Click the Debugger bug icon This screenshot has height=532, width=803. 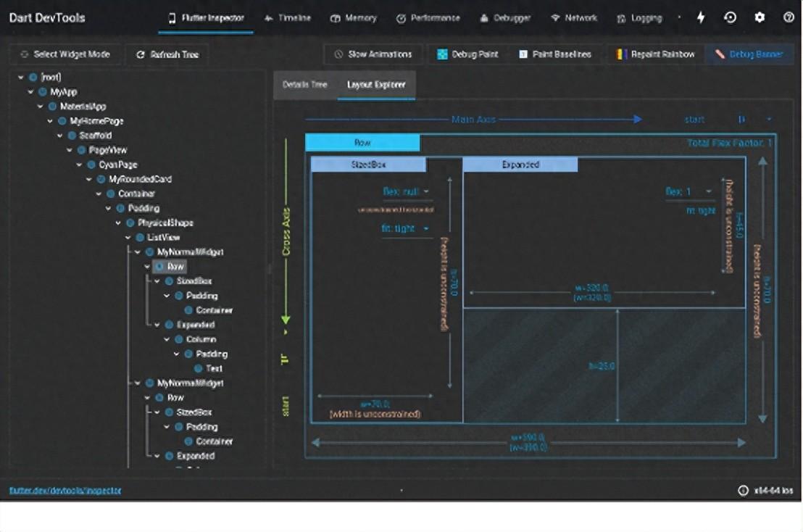pos(484,18)
